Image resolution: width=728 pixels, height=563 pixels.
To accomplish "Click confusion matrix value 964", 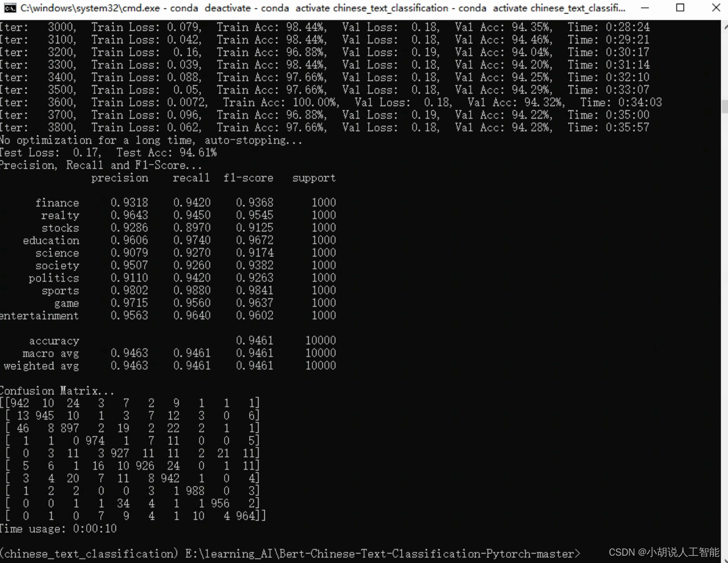I will tap(245, 516).
